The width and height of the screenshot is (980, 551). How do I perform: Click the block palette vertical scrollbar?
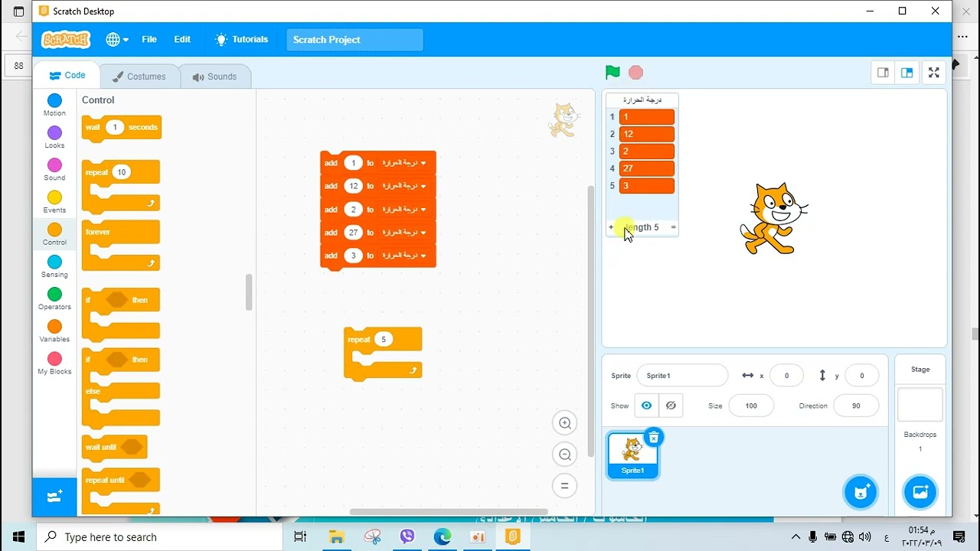click(249, 292)
